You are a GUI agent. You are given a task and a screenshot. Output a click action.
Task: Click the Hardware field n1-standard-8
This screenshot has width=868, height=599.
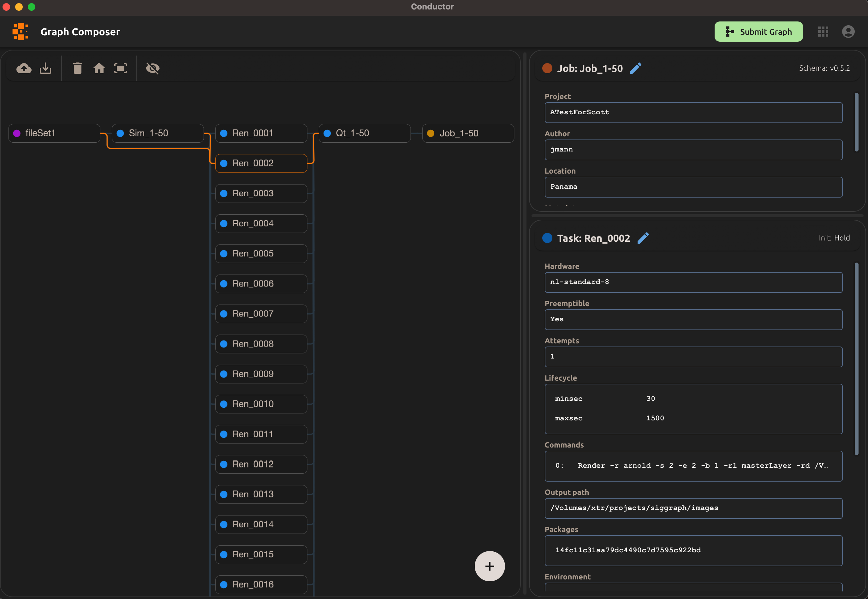pos(693,282)
